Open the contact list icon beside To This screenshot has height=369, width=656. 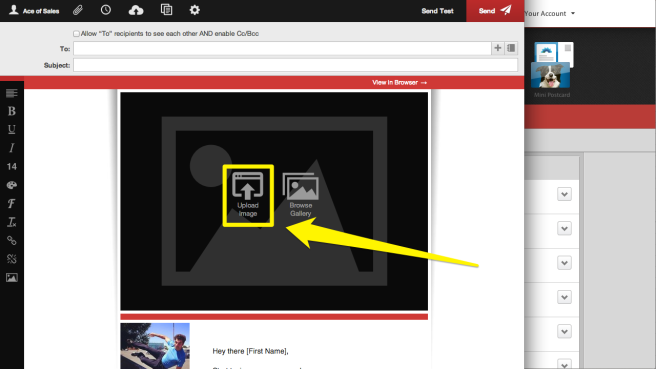point(511,48)
